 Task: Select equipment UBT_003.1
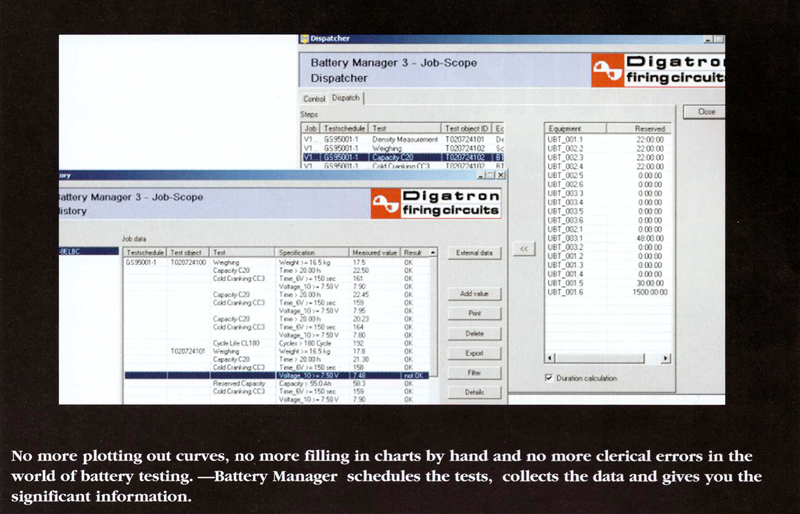[x=565, y=238]
